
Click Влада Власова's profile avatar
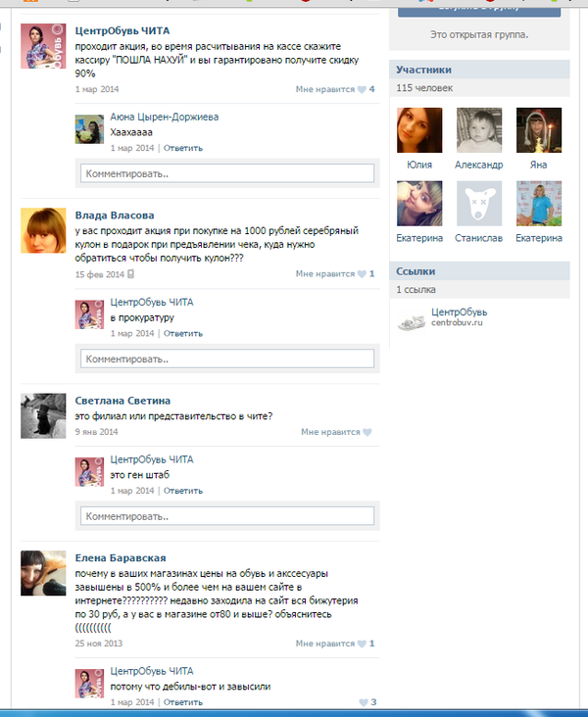43,230
